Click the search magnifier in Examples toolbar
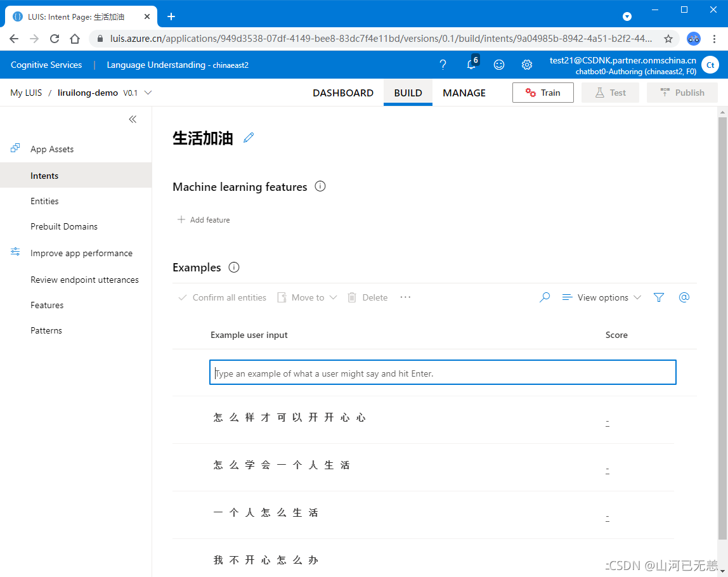The image size is (728, 577). point(545,297)
